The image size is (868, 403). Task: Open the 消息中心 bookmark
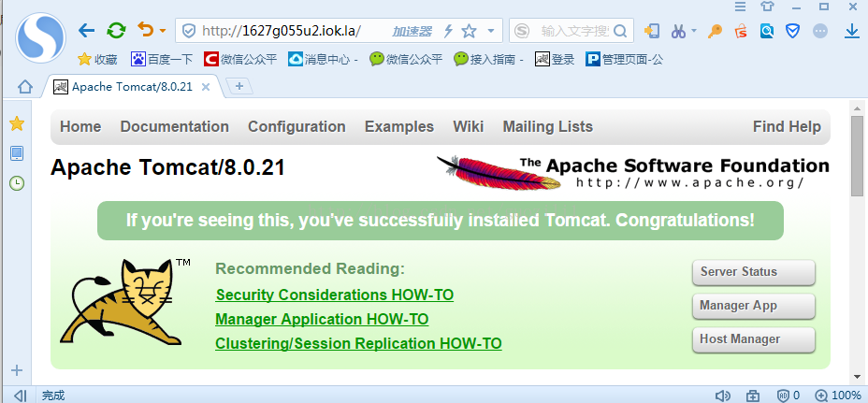point(323,59)
